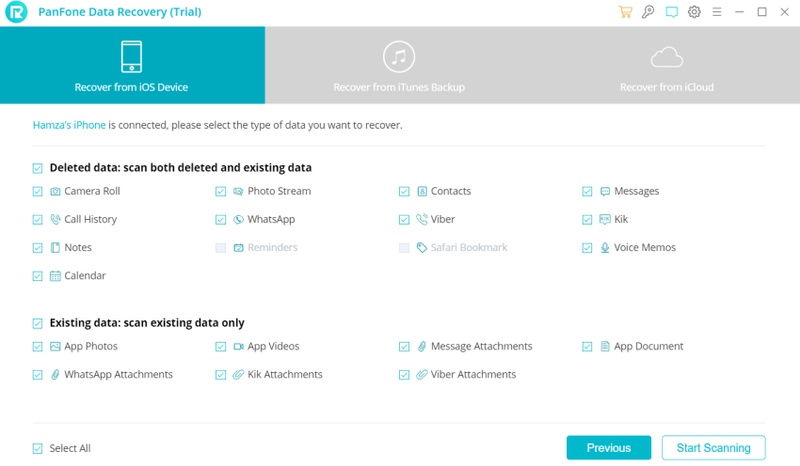Click the Calendar icon
This screenshot has height=466, width=800.
click(55, 276)
